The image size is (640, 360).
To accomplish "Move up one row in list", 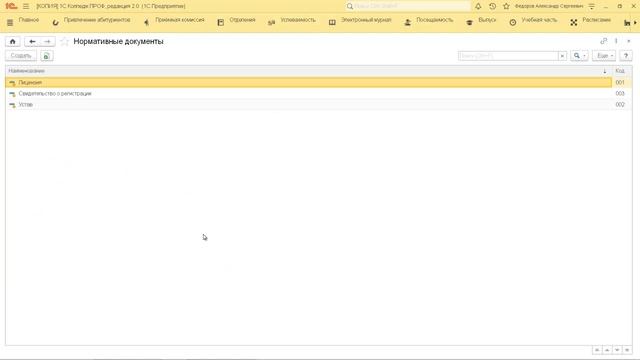I will pos(607,350).
